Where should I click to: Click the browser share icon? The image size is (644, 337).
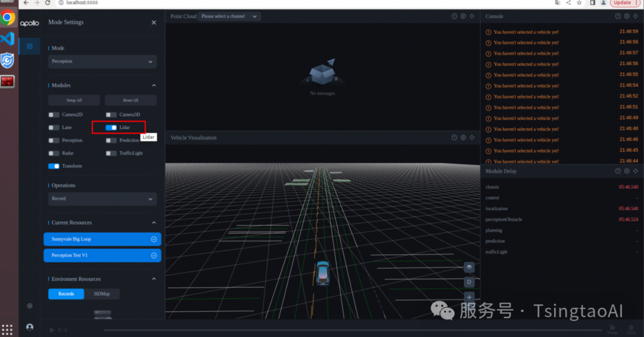[568, 3]
